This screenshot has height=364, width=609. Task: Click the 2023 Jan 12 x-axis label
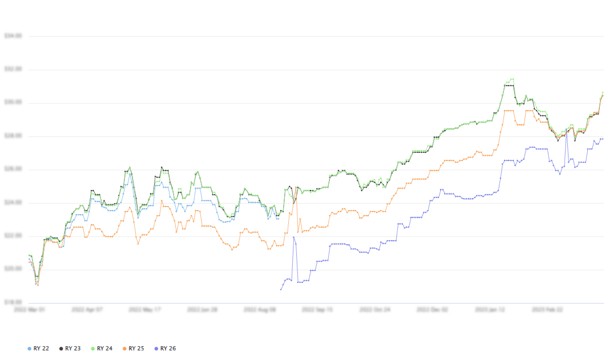tap(490, 310)
